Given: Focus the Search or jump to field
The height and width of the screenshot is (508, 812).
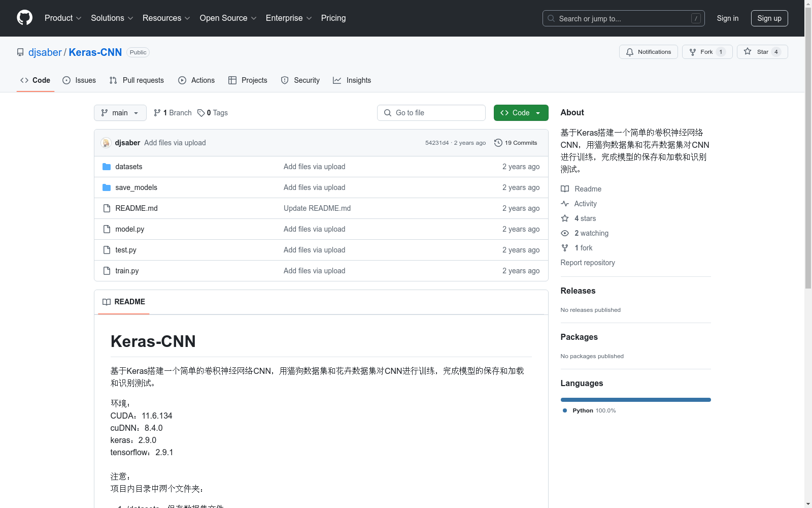Looking at the screenshot, I should [x=624, y=18].
